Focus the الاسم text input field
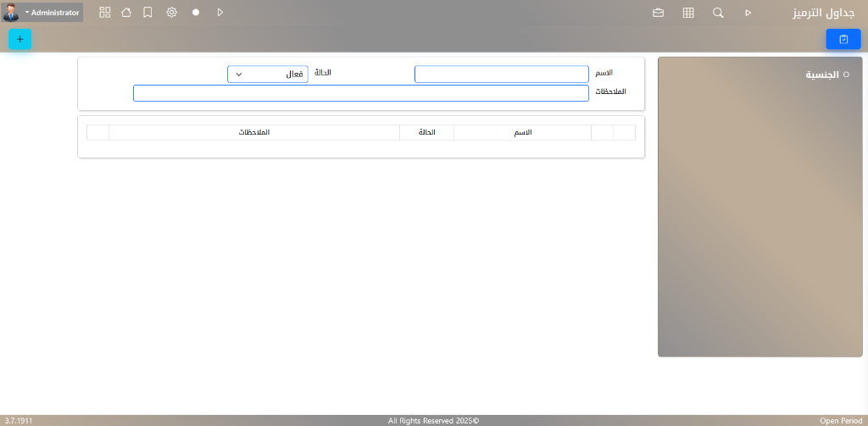This screenshot has height=426, width=868. 501,75
